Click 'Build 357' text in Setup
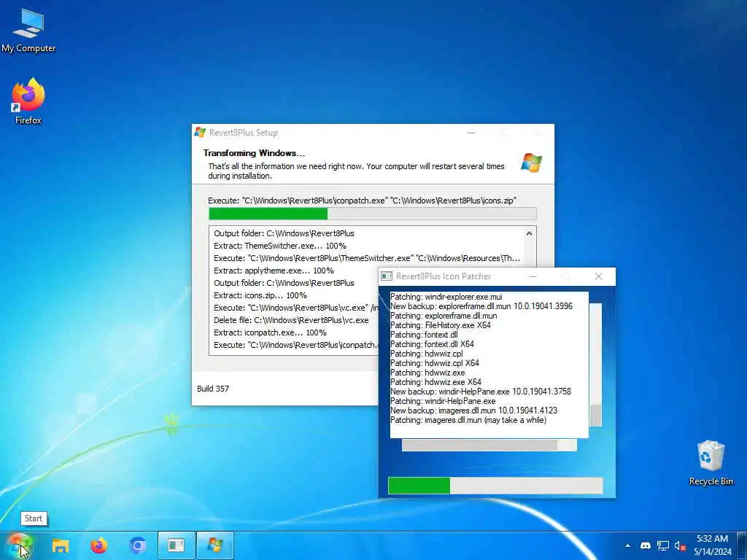Viewport: 747px width, 560px height. [x=213, y=389]
